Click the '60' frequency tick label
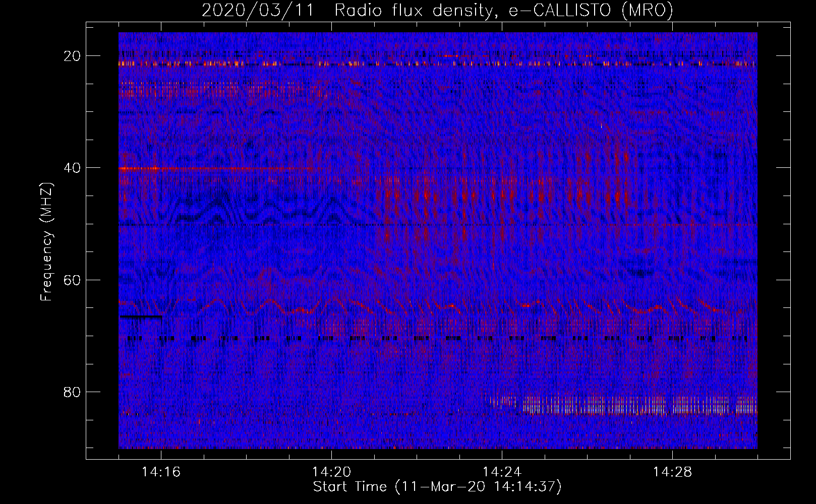This screenshot has width=816, height=504. click(x=72, y=280)
